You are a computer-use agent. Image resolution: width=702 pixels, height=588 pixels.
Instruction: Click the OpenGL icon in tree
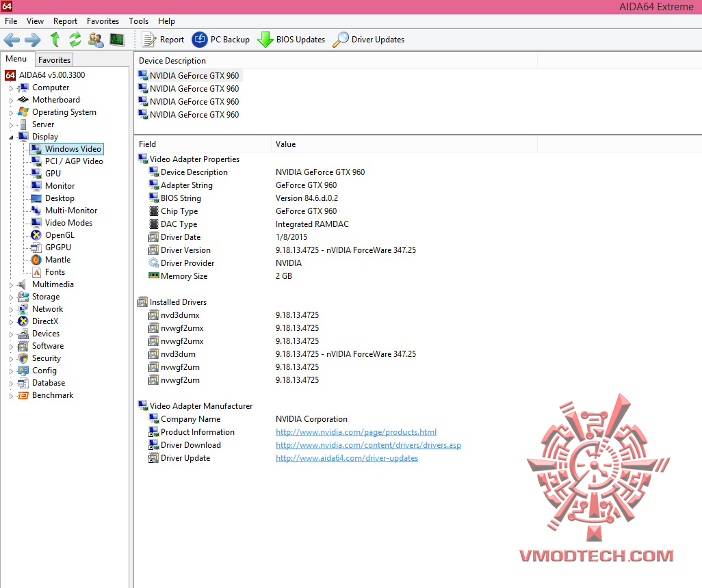click(x=36, y=235)
